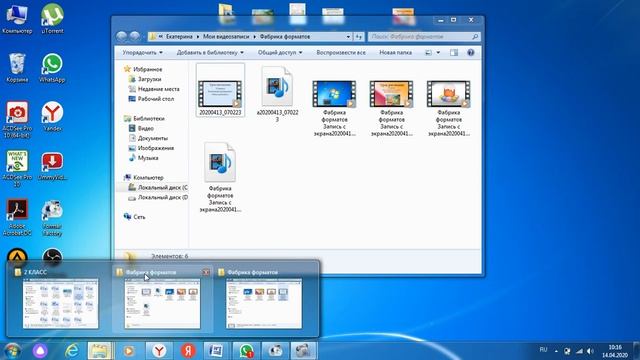Click the RU language indicator
Image resolution: width=640 pixels, height=360 pixels.
[x=543, y=350]
